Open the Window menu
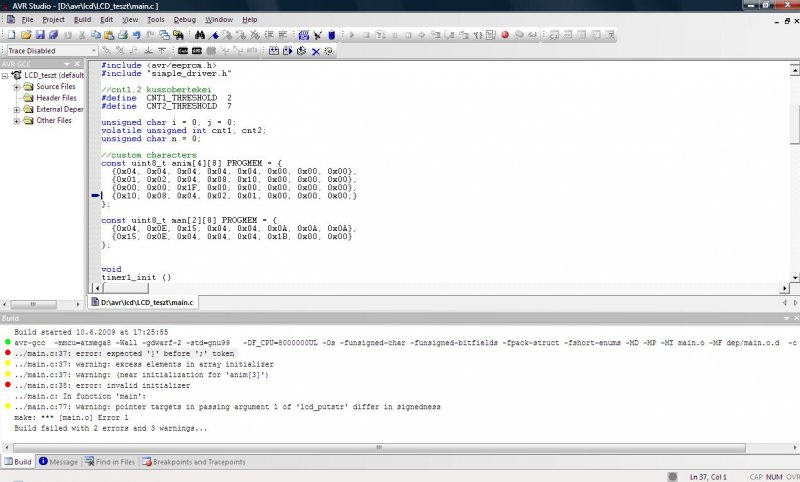 coord(219,19)
